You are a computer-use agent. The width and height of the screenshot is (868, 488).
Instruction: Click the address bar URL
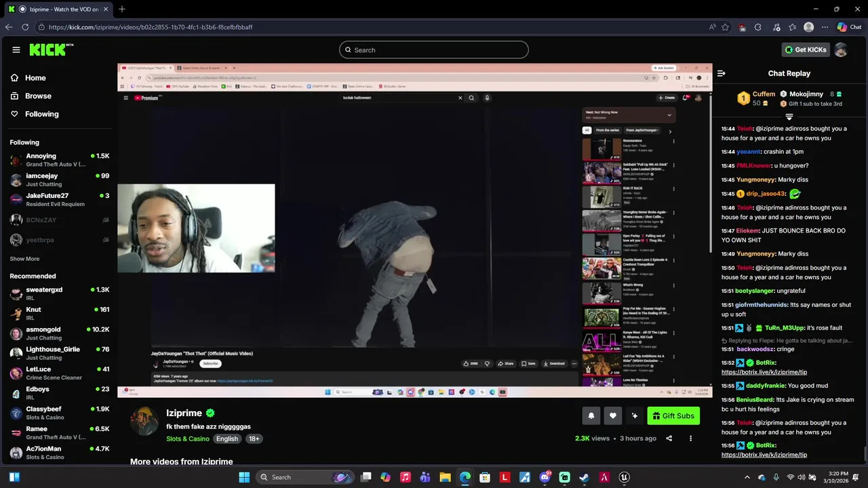coord(151,27)
